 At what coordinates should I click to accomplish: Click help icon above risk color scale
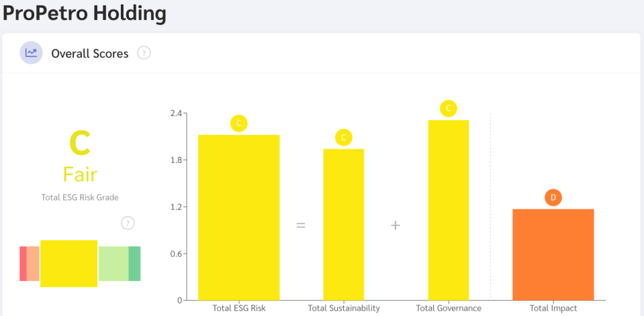point(128,223)
